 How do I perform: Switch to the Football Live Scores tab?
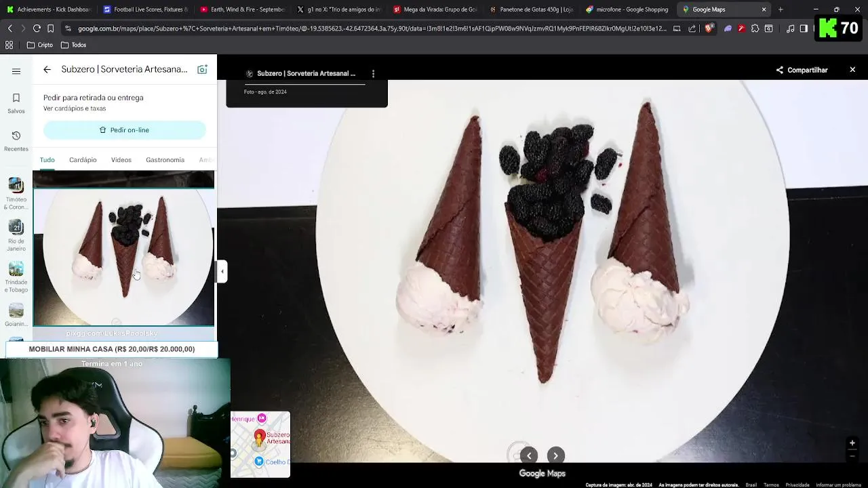(144, 9)
